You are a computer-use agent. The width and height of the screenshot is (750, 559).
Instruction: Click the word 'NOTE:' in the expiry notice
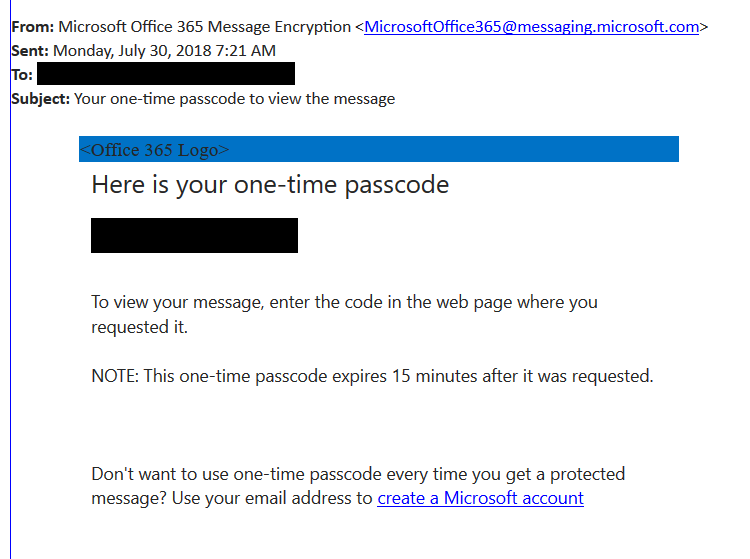tap(115, 376)
